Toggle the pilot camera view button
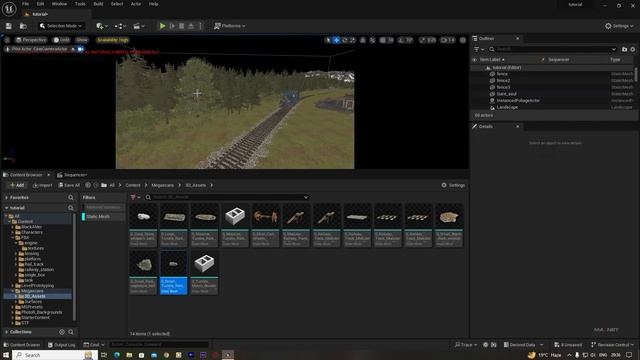This screenshot has width=640, height=360. (x=80, y=49)
